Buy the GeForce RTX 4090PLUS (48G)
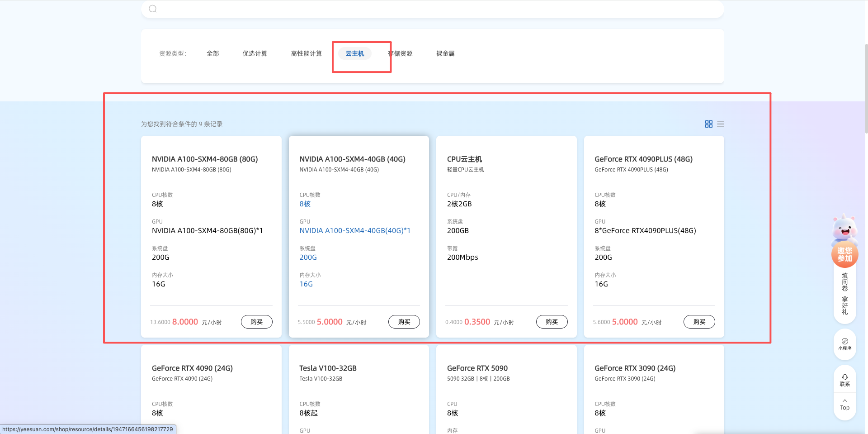868x434 pixels. click(699, 322)
